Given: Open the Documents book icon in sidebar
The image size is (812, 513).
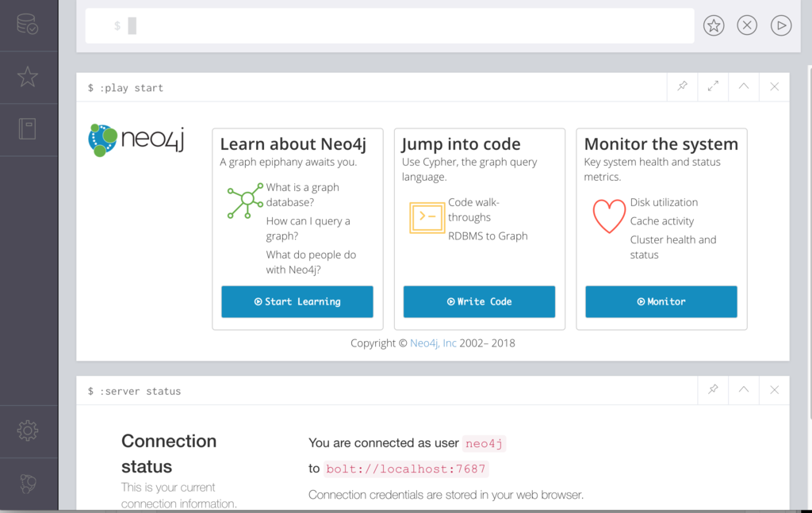Looking at the screenshot, I should [x=28, y=129].
